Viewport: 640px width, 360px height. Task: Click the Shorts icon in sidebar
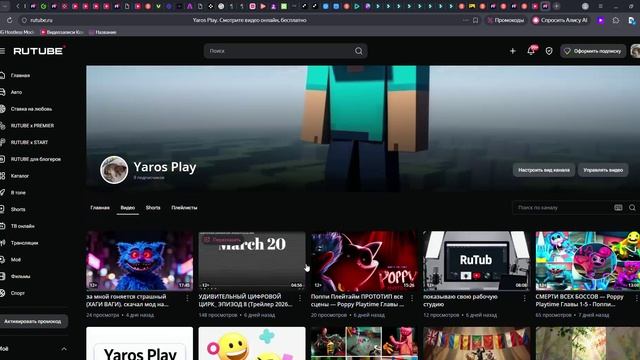click(x=2, y=209)
